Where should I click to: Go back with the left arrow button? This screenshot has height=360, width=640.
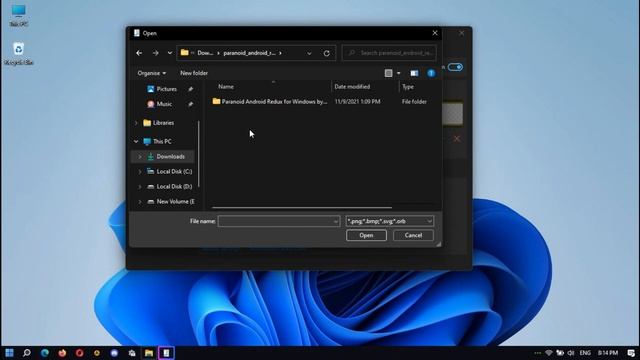click(139, 53)
